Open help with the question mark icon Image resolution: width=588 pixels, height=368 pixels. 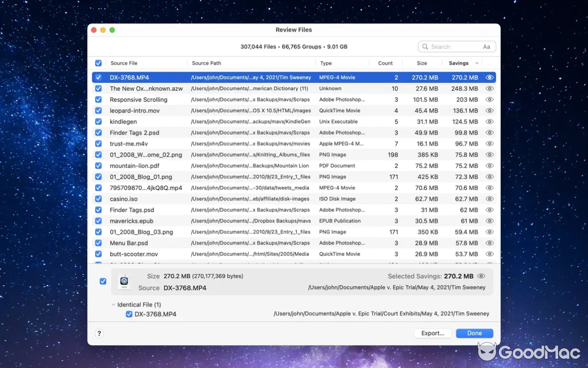99,333
